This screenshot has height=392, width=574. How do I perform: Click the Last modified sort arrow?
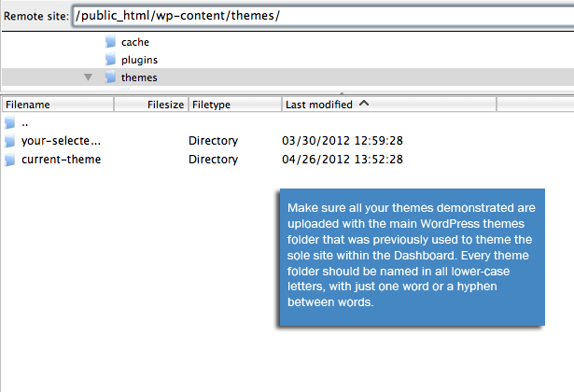(x=364, y=104)
